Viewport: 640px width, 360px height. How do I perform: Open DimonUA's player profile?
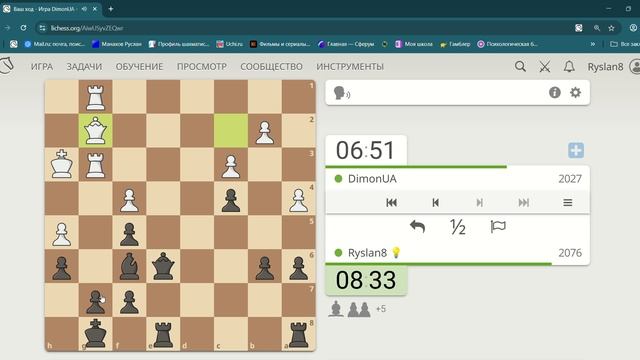click(372, 179)
